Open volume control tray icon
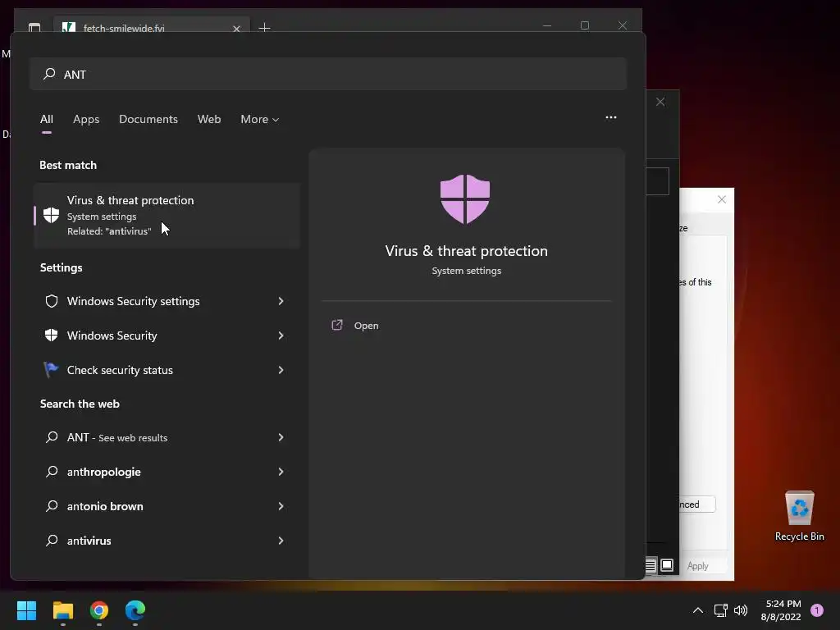This screenshot has width=840, height=630. click(741, 610)
